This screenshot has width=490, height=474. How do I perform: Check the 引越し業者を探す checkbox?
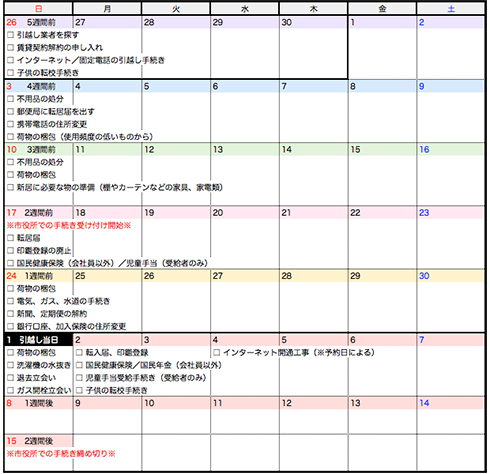[x=11, y=35]
